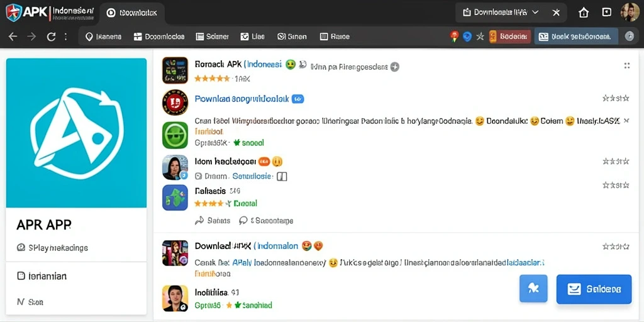Click the large teal app logo thumbnail
This screenshot has height=322, width=644.
coord(76,133)
